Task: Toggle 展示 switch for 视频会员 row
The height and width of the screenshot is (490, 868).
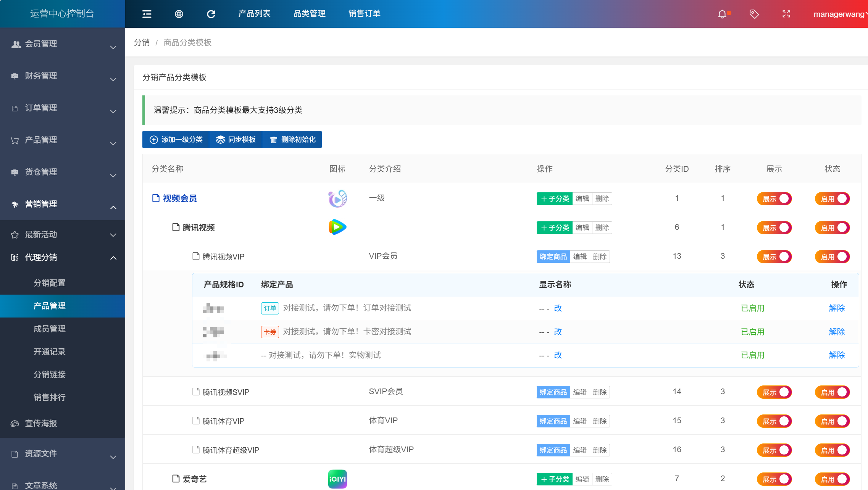Action: (774, 199)
